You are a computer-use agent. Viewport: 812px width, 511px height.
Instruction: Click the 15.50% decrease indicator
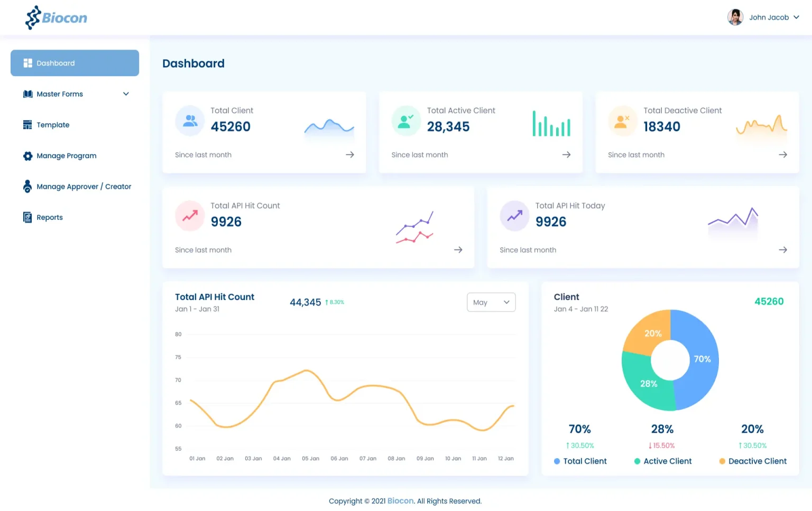(x=662, y=445)
